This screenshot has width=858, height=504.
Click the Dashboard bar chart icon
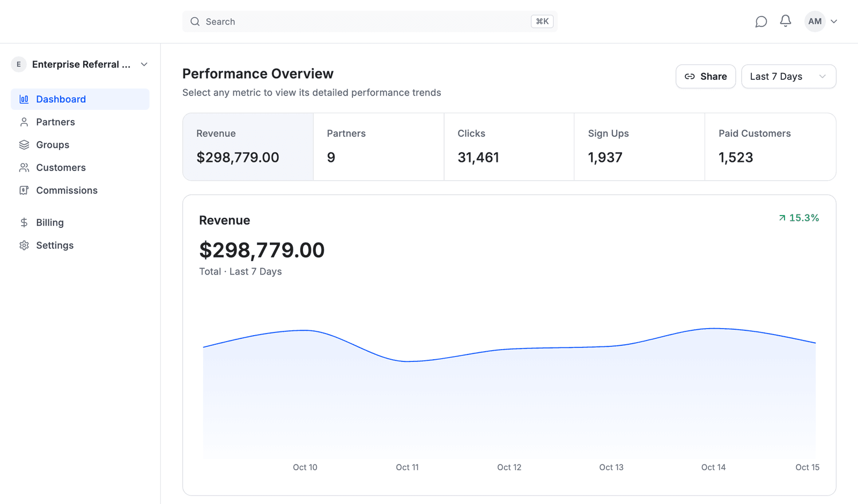[24, 99]
